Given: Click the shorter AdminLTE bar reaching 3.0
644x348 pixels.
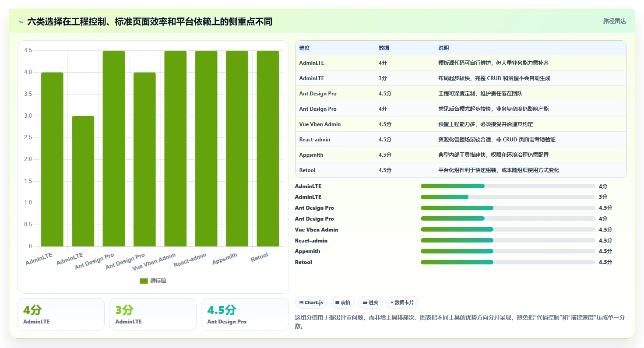Looking at the screenshot, I should (x=83, y=181).
